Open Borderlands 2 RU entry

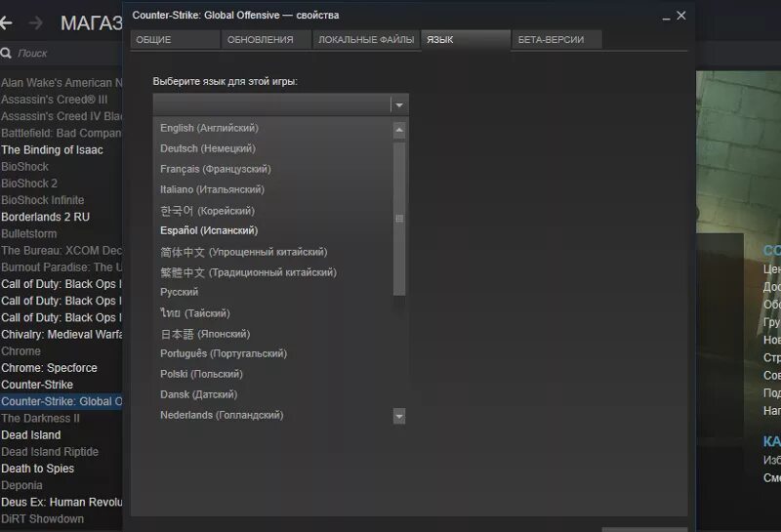(x=45, y=217)
